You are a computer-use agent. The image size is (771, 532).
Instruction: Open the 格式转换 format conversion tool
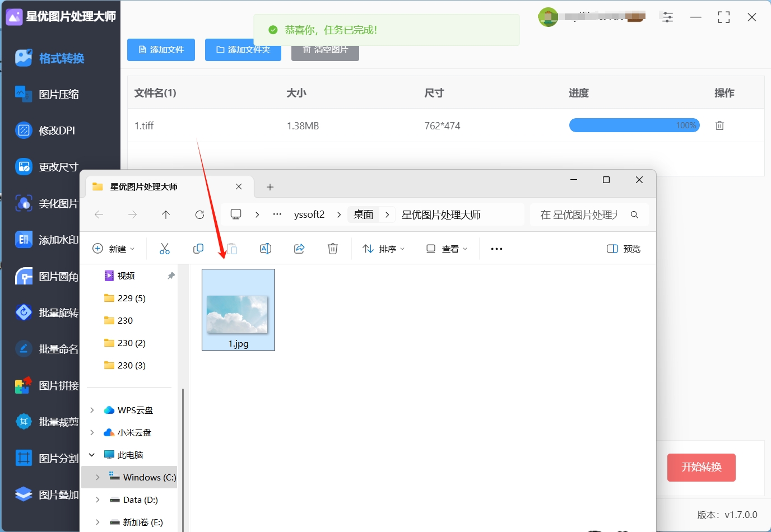[50, 58]
